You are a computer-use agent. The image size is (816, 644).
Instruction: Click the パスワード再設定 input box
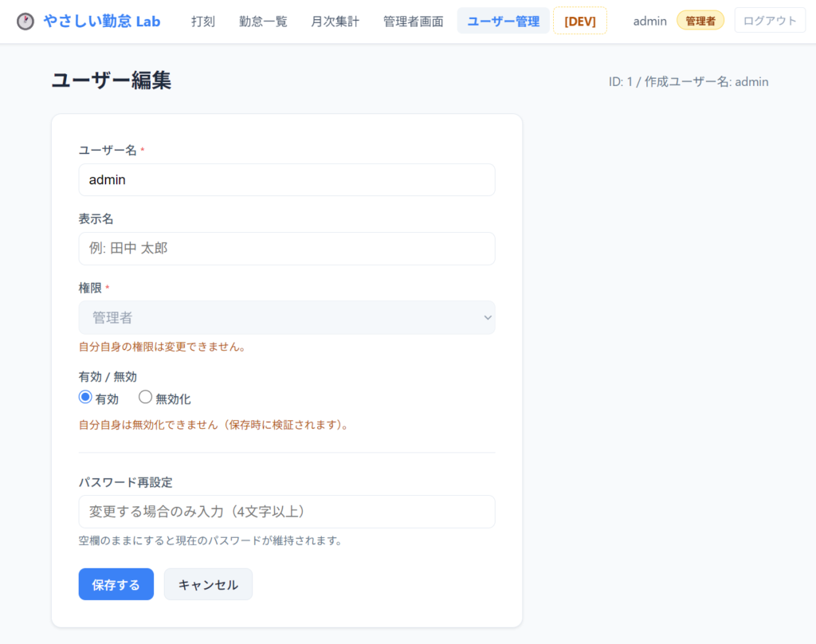[287, 512]
